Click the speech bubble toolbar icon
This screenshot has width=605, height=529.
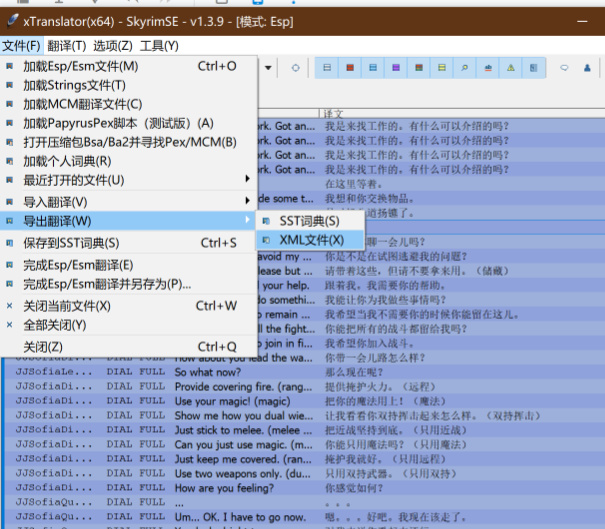pyautogui.click(x=564, y=68)
